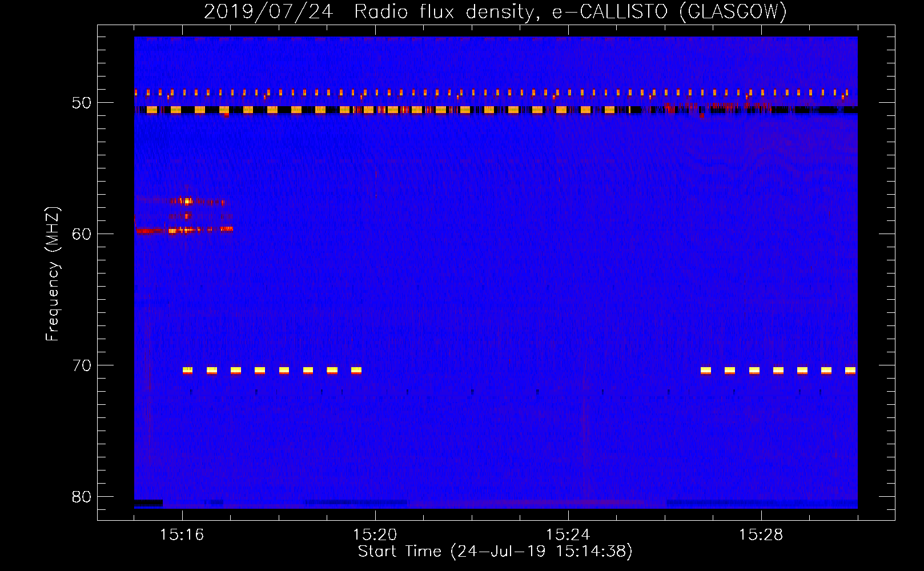The image size is (924, 571).
Task: Click the 15:28 time tick label
Action: (761, 534)
